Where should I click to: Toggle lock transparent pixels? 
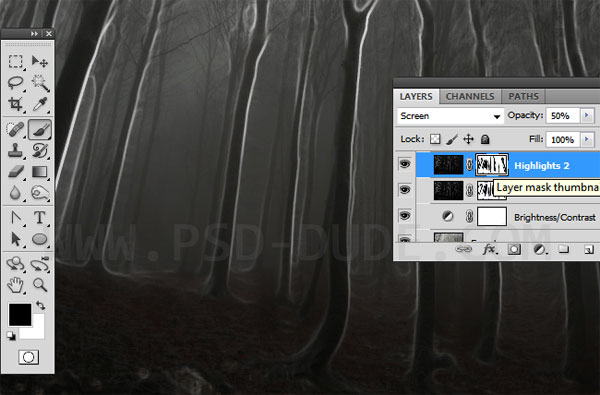435,139
